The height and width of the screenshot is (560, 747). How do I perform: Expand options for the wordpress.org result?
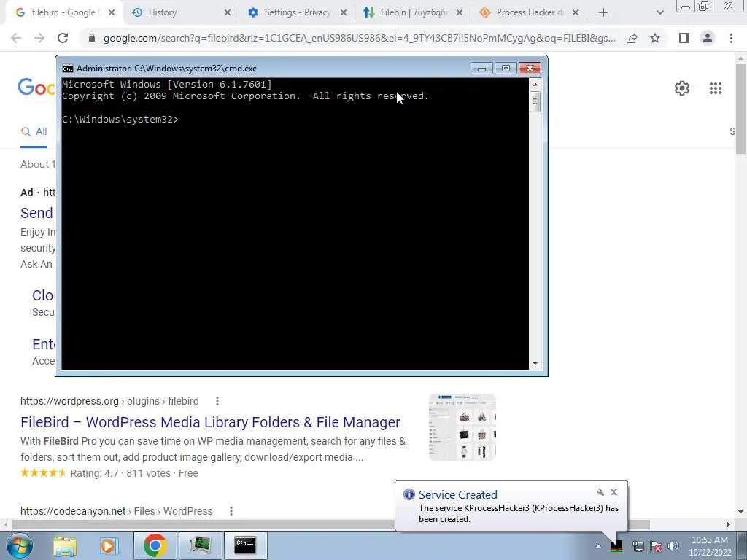(217, 401)
